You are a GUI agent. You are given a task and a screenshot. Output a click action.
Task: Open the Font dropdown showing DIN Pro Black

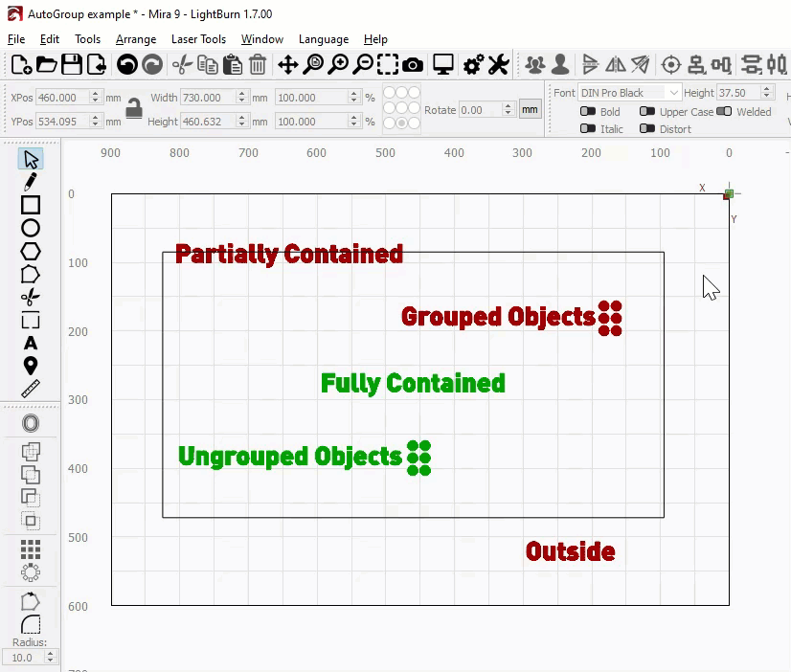click(x=630, y=93)
